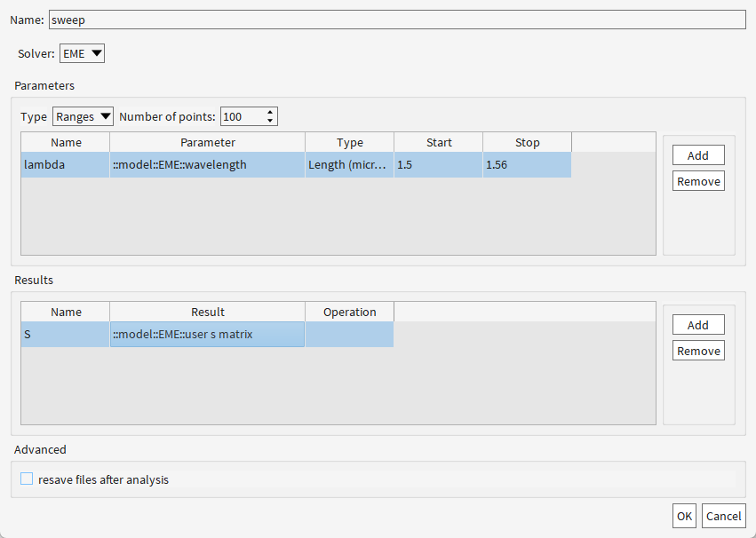Remove the result in Results section
This screenshot has height=538, width=756.
pos(698,351)
